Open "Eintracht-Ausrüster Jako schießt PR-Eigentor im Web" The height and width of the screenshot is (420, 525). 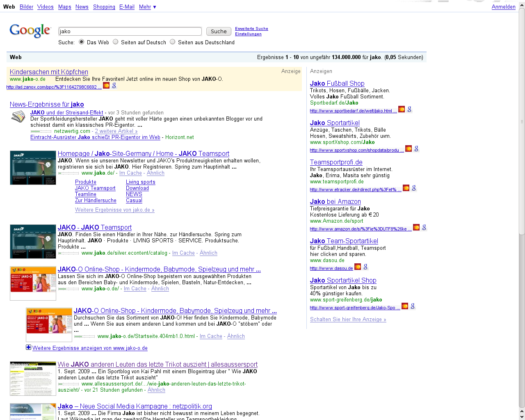click(95, 137)
